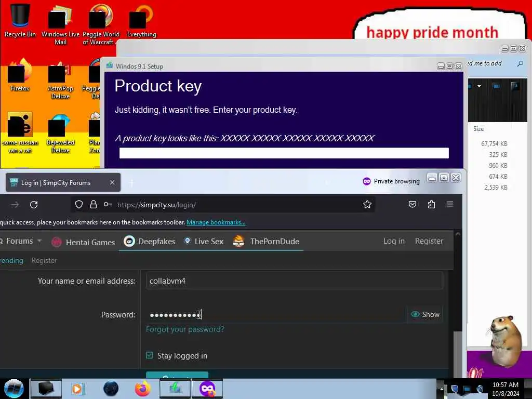Save page to Pocket
The width and height of the screenshot is (532, 399).
412,204
